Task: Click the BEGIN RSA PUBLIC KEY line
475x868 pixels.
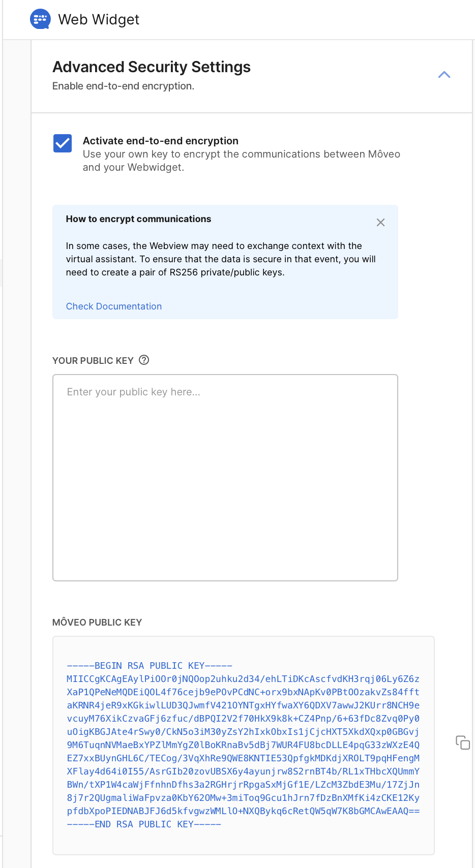Action: 150,666
